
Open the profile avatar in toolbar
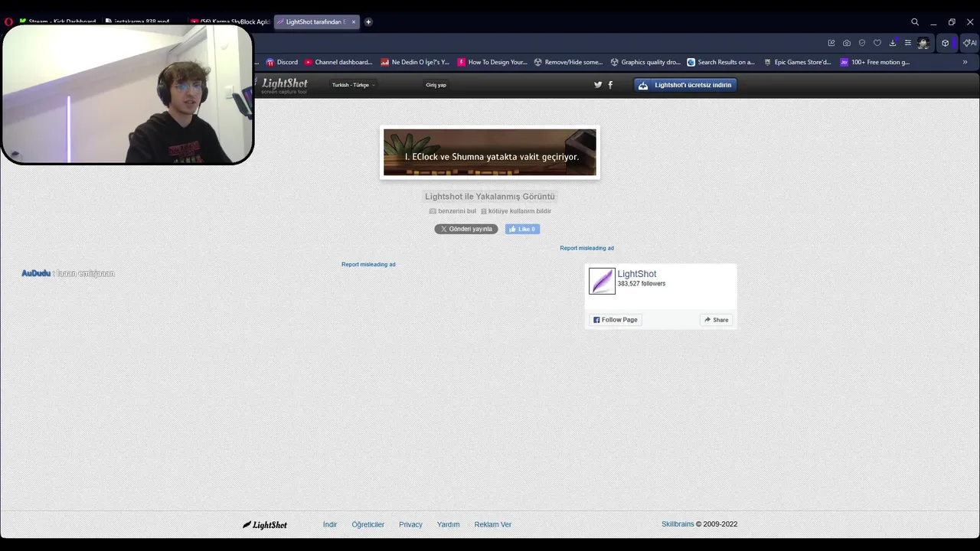point(923,43)
